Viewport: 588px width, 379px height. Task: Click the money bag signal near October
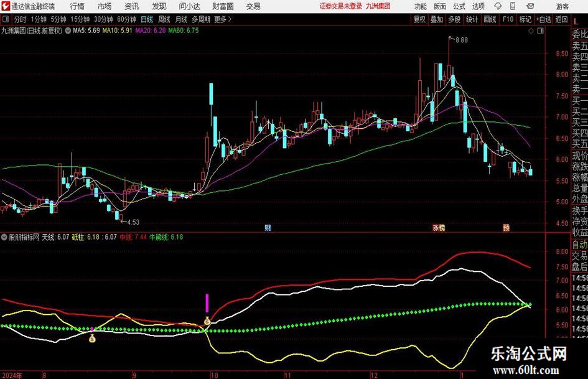207,321
